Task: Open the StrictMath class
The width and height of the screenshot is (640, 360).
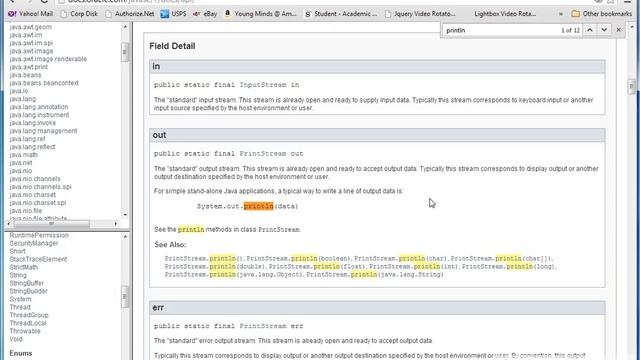Action: tap(24, 267)
